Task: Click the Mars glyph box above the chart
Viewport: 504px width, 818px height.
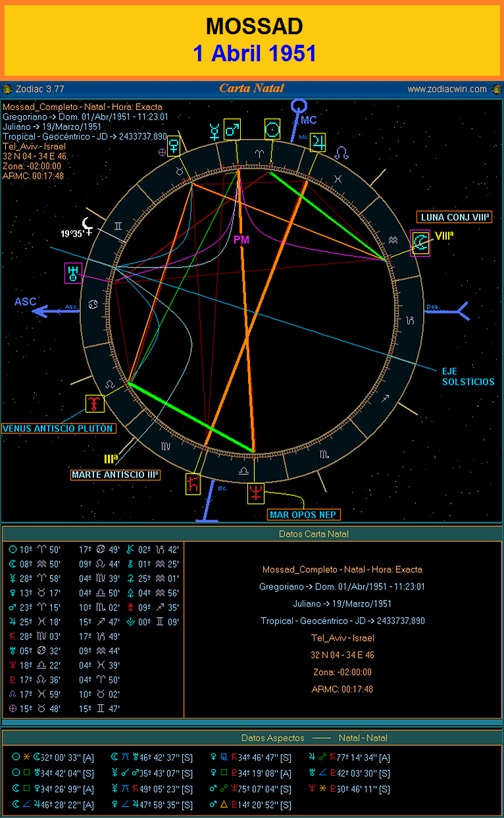Action: pos(232,129)
